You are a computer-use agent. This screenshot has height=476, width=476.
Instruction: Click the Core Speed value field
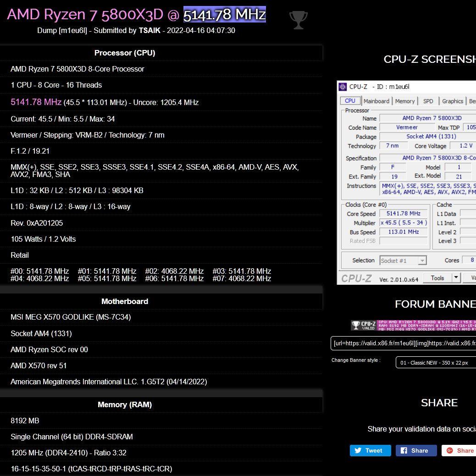[x=404, y=214]
